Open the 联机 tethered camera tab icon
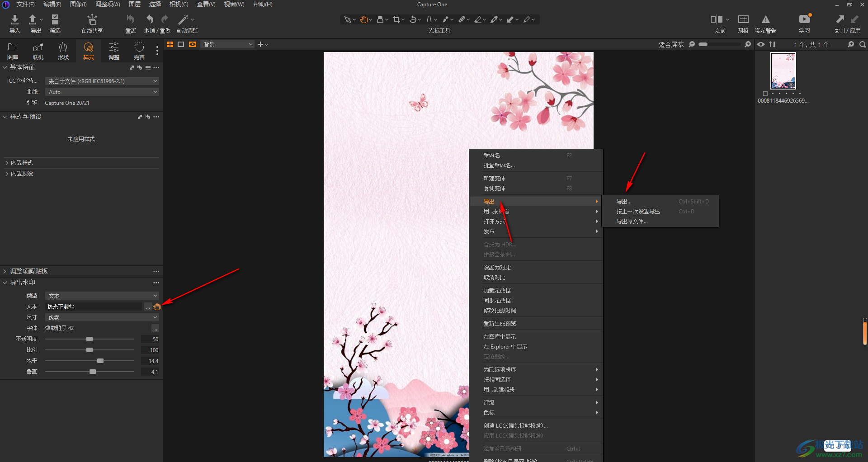Screen dimensions: 868x462 [38, 48]
